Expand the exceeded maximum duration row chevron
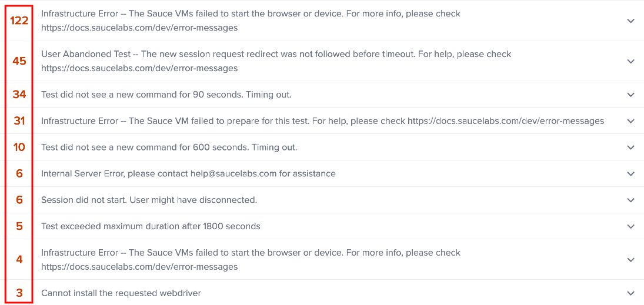 pyautogui.click(x=631, y=226)
